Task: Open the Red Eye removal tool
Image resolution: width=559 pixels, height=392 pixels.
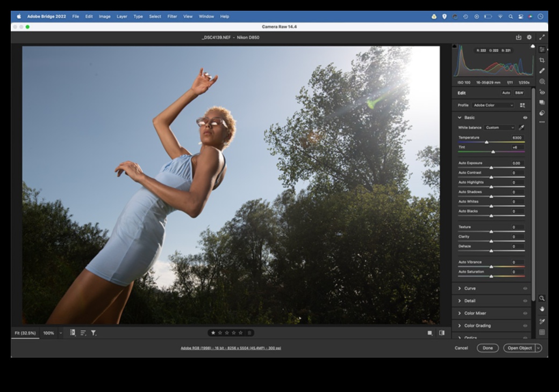Action: point(542,92)
